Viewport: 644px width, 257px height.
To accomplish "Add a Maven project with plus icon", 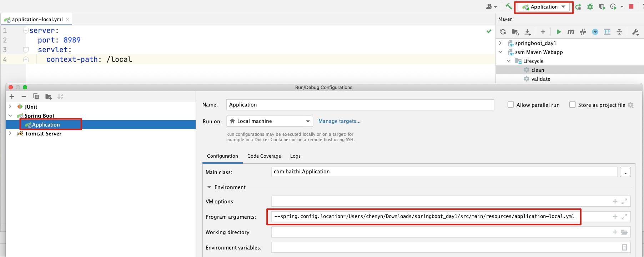I will tap(543, 32).
